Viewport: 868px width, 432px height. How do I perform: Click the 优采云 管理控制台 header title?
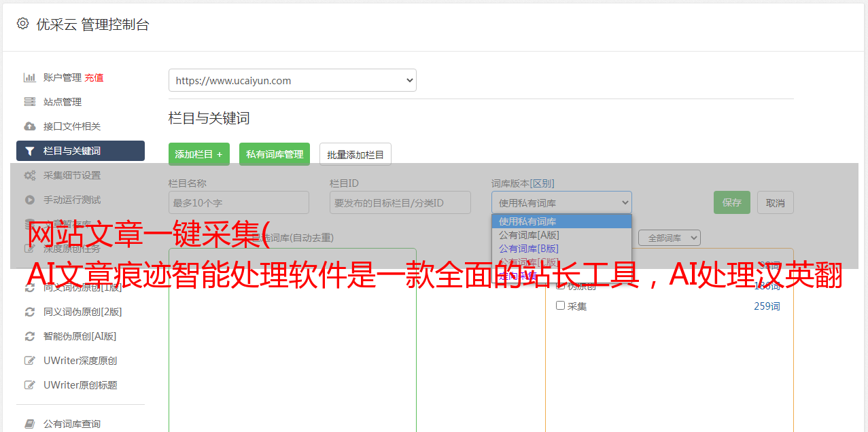click(92, 24)
